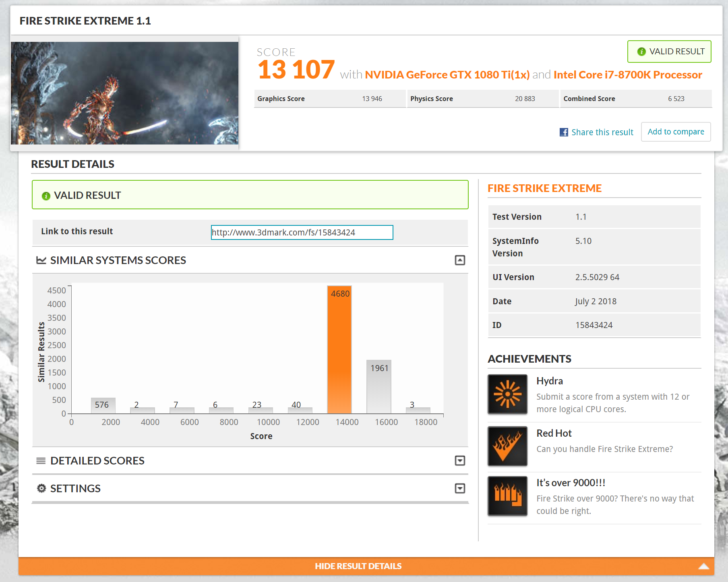Click the green info icon in top VALID RESULT badge
The width and height of the screenshot is (728, 582).
click(641, 52)
